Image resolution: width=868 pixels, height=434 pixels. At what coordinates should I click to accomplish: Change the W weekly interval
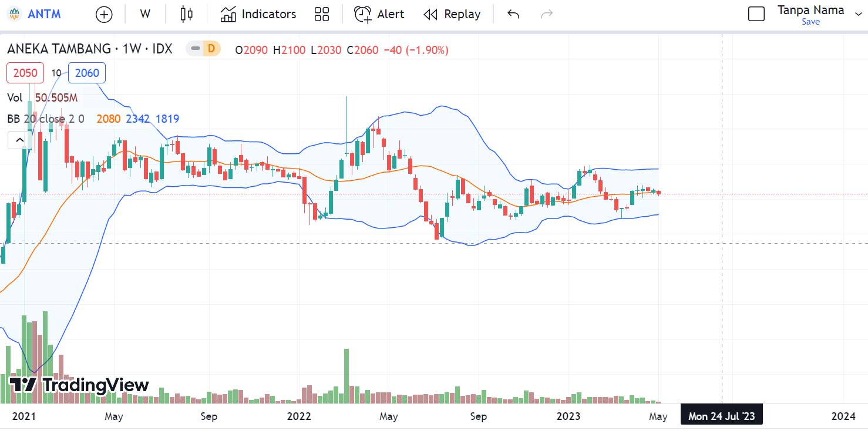[x=145, y=14]
